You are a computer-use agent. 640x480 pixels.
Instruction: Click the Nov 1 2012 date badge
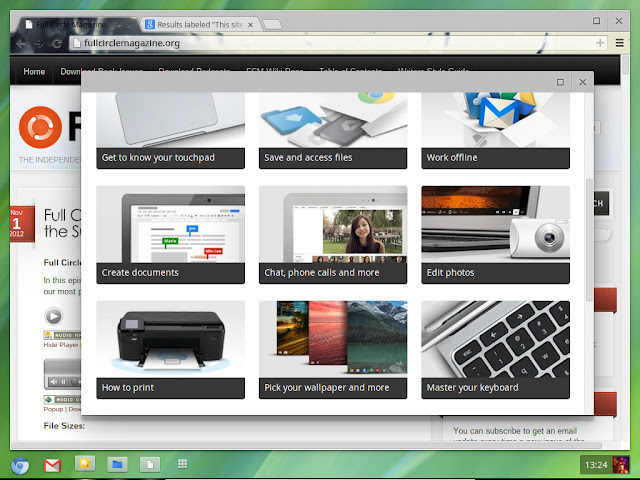(22, 224)
